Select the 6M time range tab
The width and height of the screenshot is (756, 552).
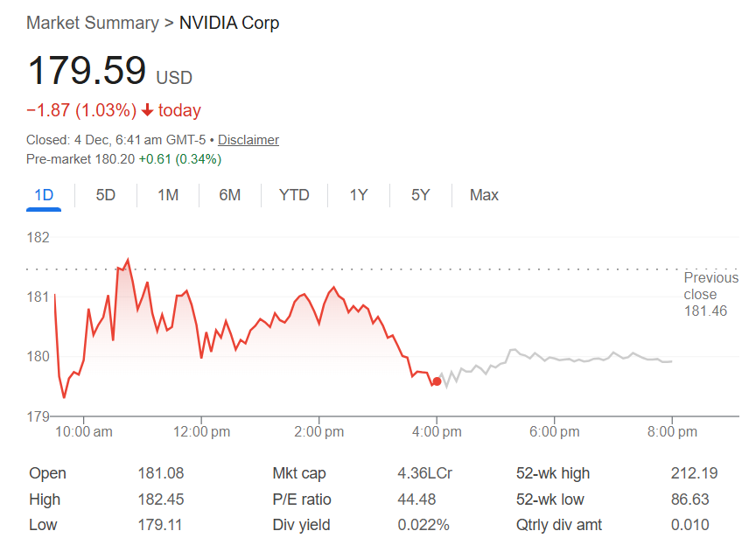click(229, 195)
